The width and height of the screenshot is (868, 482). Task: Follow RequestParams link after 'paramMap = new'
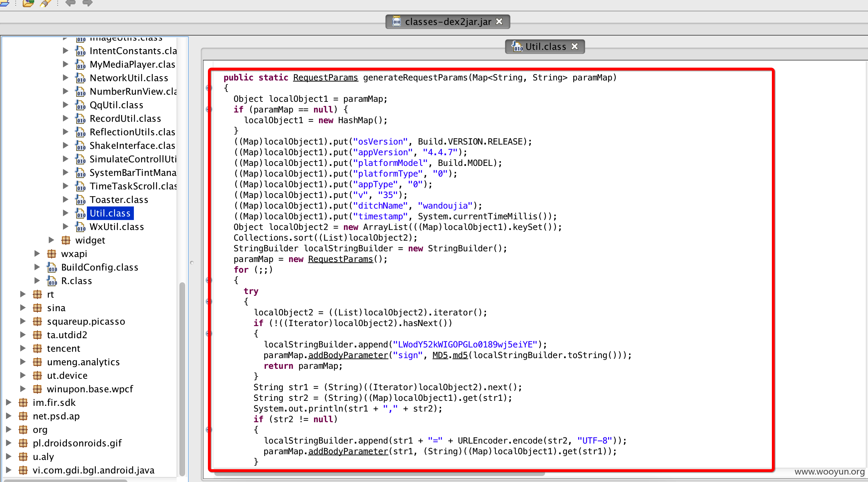[340, 259]
